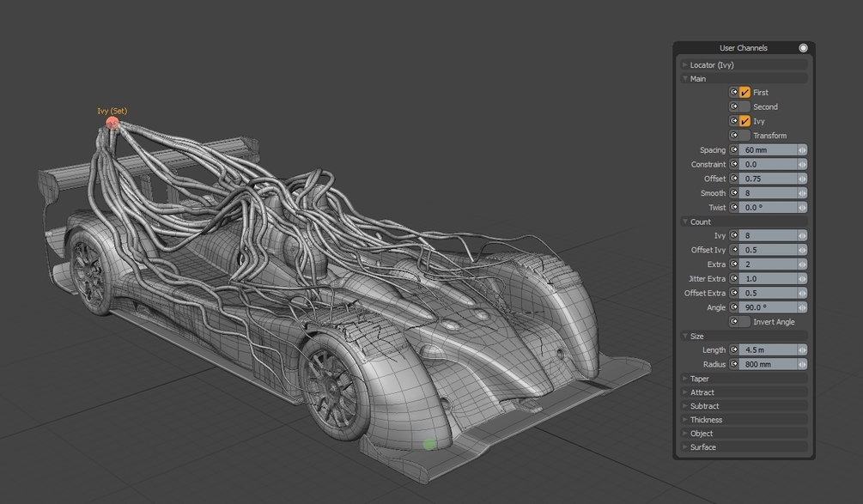Click the keyframe icon for Extra

[733, 264]
